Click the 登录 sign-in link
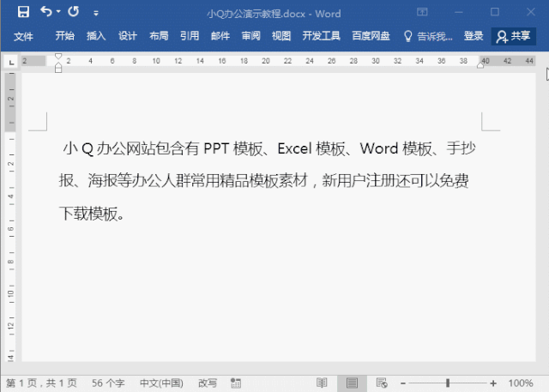This screenshot has width=549, height=392. (x=474, y=36)
